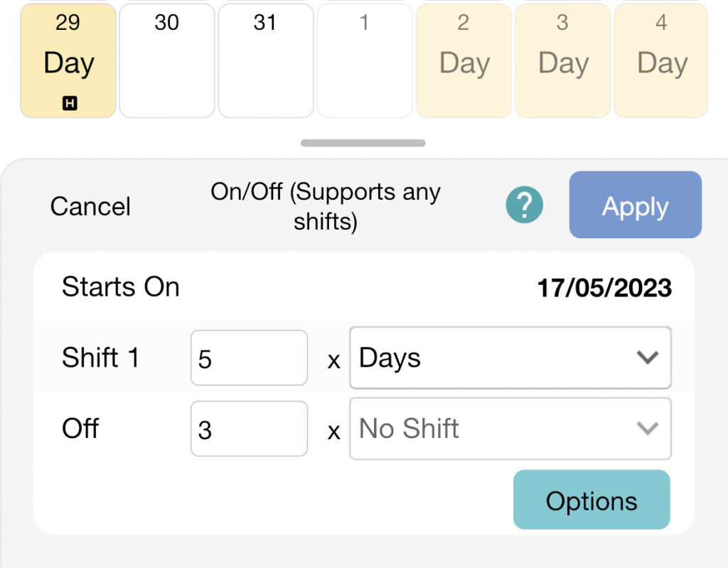Open the teal question mark help icon
Image resolution: width=728 pixels, height=568 pixels.
click(524, 205)
